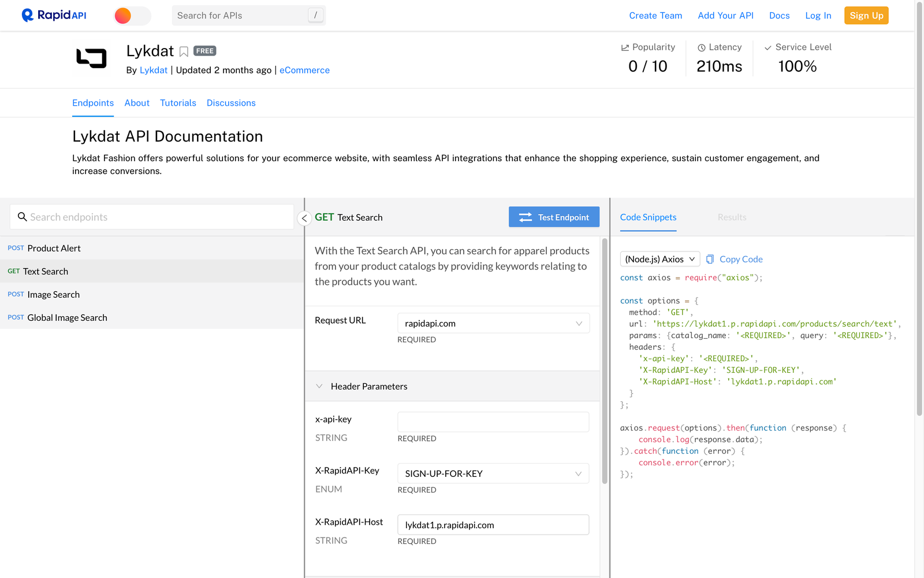Focus the x-api-key input field
This screenshot has width=924, height=578.
(x=493, y=422)
